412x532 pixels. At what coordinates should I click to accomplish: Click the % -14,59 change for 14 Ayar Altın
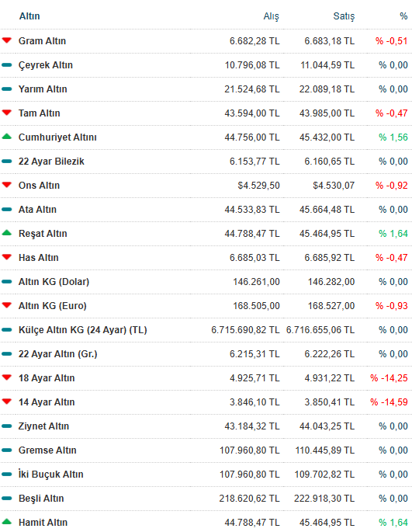(x=389, y=402)
